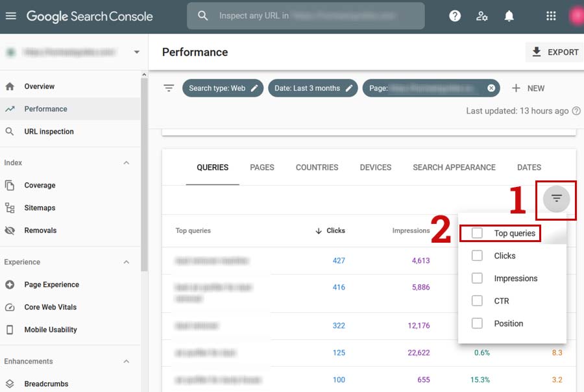Click the Date: Last 3 months chip
Image resolution: width=584 pixels, height=392 pixels.
(x=313, y=88)
